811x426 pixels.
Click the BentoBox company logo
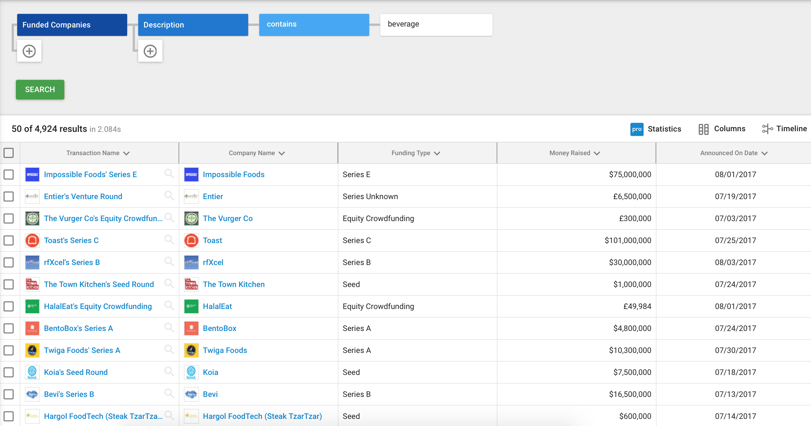[x=191, y=328]
